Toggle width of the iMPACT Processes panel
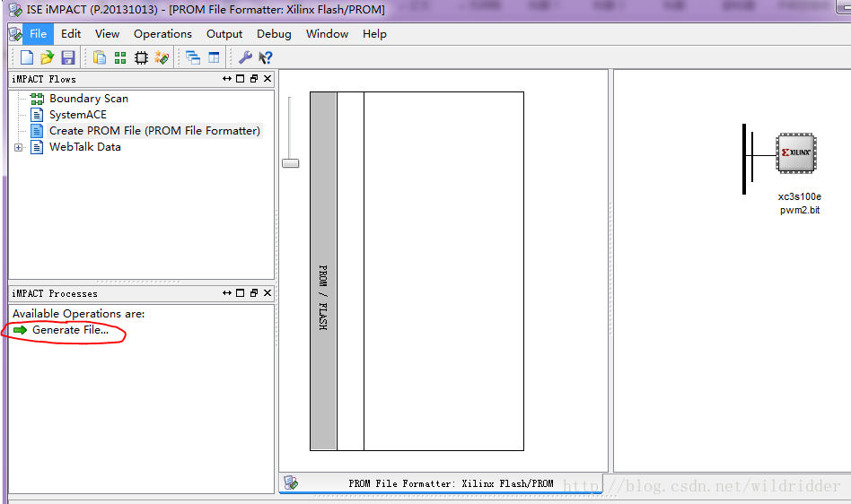 click(227, 292)
